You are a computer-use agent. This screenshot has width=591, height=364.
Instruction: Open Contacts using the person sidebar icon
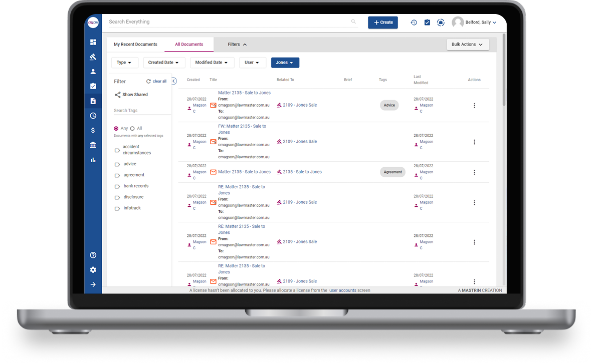click(x=93, y=71)
